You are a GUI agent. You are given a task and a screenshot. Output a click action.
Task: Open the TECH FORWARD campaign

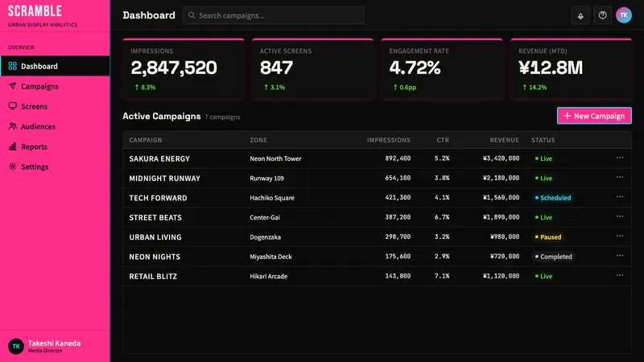pyautogui.click(x=158, y=198)
